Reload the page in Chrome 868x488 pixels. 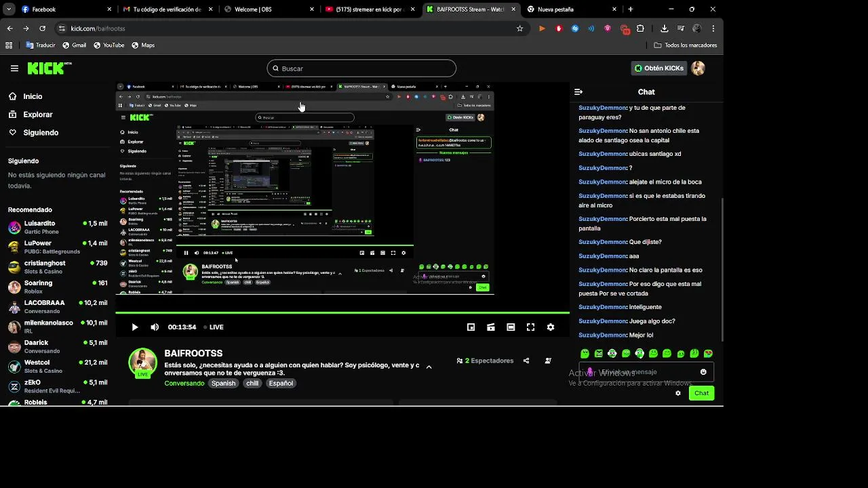pos(42,28)
